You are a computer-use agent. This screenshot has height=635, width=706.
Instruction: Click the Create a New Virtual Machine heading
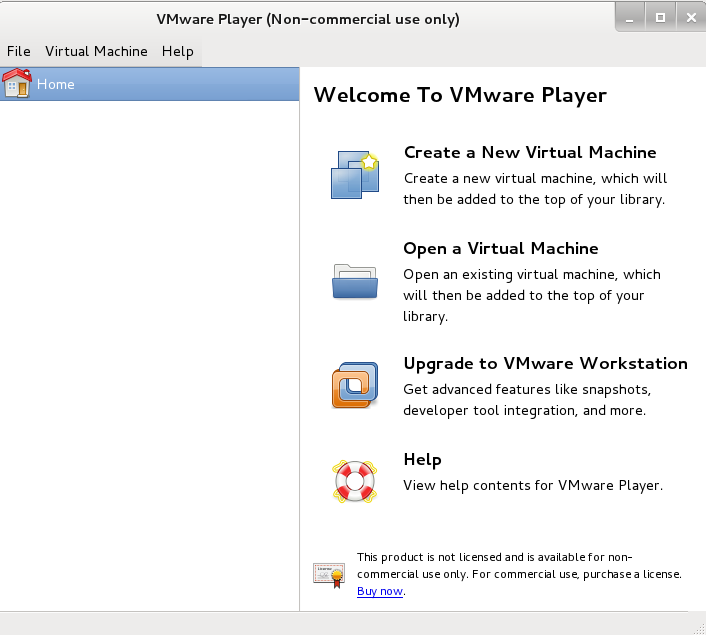tap(530, 152)
